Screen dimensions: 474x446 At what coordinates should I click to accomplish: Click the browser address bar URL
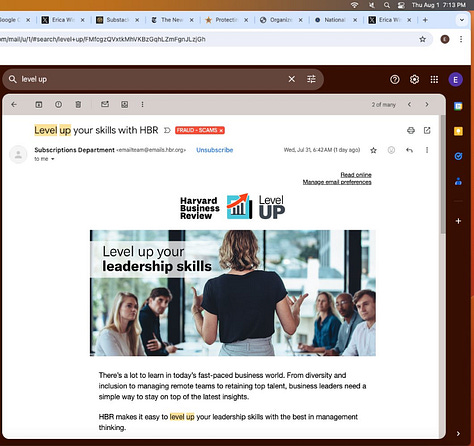pyautogui.click(x=207, y=39)
